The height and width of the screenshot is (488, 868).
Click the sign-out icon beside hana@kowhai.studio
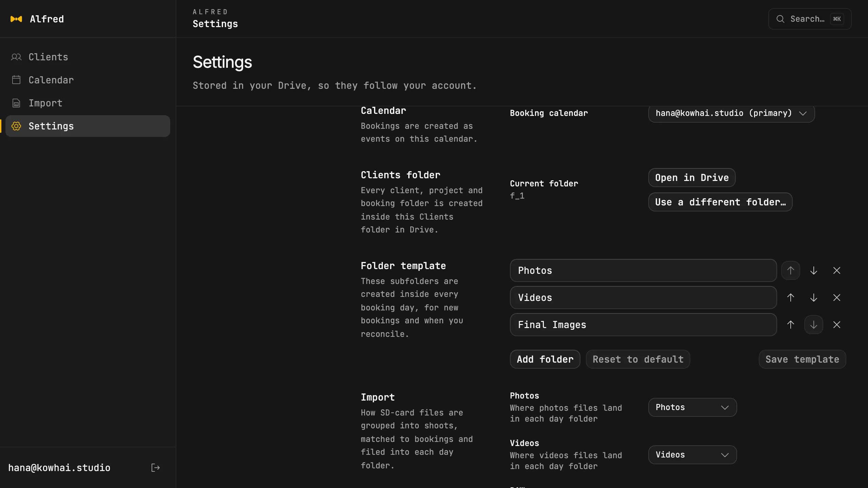[x=155, y=468]
